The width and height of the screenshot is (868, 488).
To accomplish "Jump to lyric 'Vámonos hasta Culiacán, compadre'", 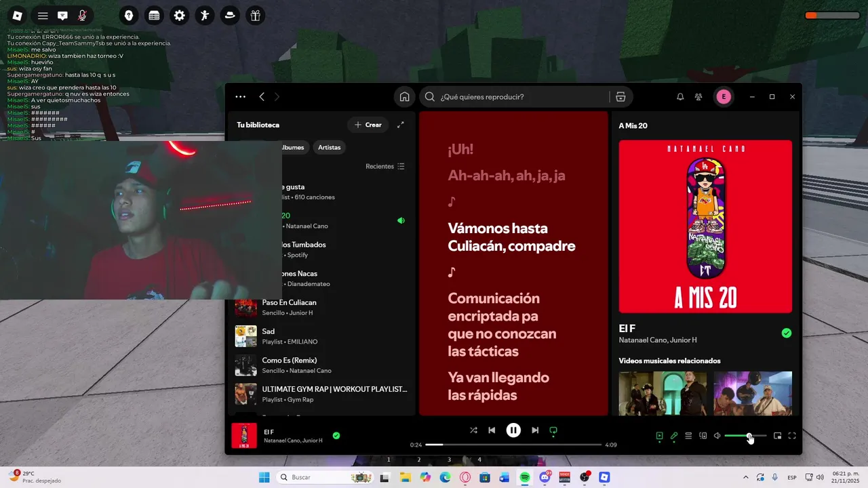I will coord(511,237).
